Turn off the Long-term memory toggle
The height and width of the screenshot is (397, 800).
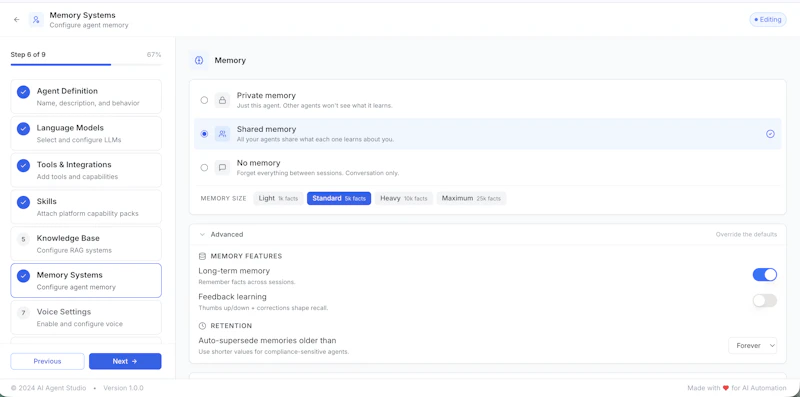tap(765, 275)
